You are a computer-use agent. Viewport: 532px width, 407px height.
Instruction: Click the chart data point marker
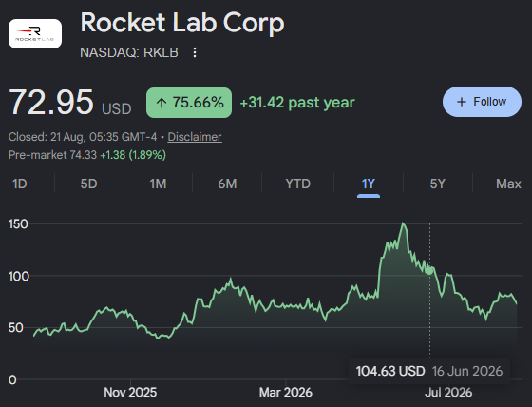pos(429,270)
